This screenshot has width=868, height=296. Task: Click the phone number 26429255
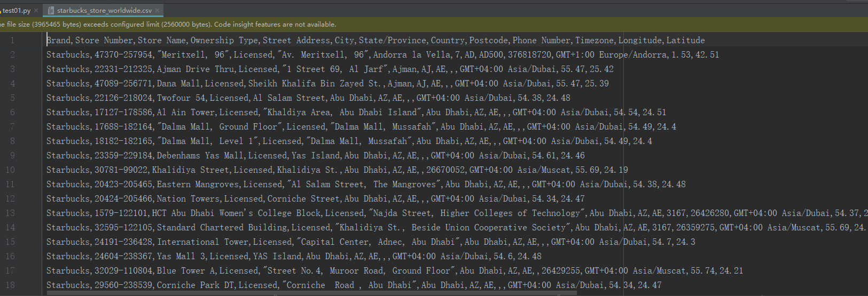tap(561, 271)
